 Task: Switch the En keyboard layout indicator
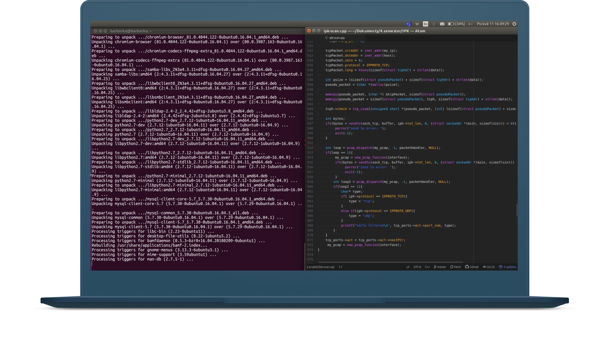[425, 24]
